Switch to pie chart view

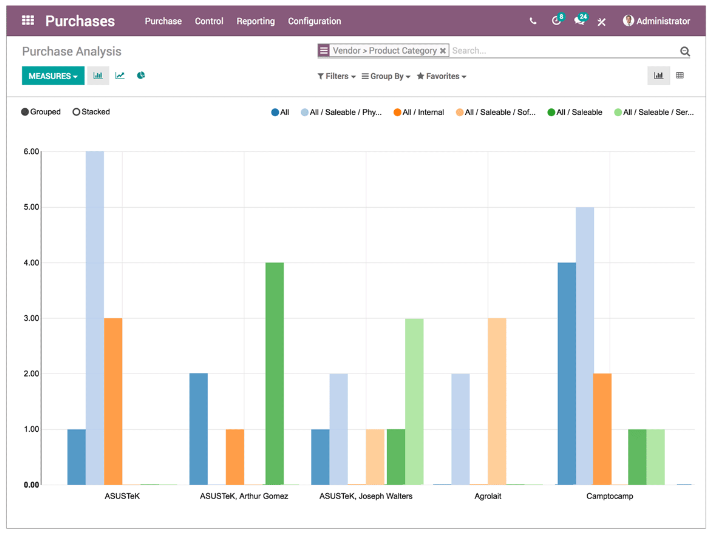tap(141, 75)
